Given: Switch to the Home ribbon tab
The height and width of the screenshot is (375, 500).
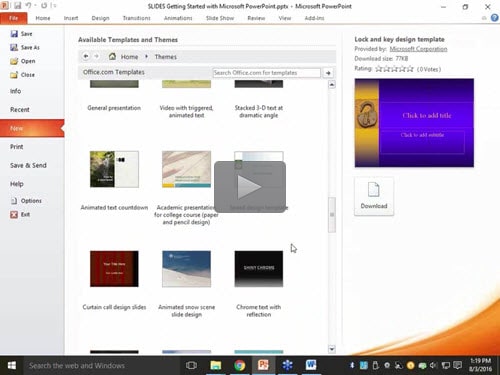Looking at the screenshot, I should pos(43,18).
